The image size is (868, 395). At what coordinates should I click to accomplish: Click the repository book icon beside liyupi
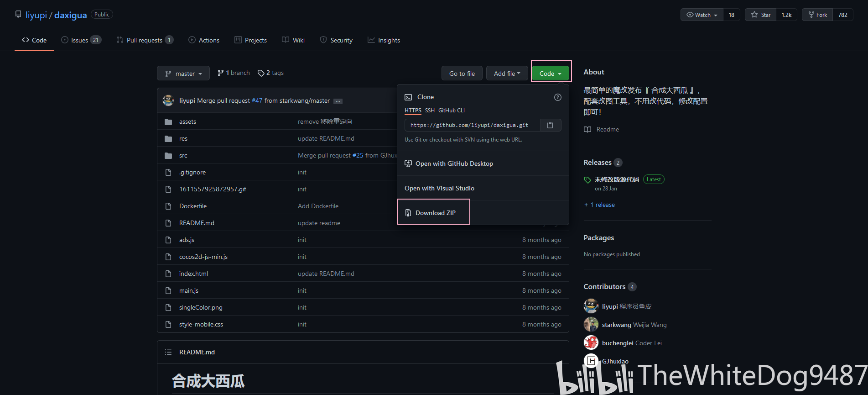18,15
